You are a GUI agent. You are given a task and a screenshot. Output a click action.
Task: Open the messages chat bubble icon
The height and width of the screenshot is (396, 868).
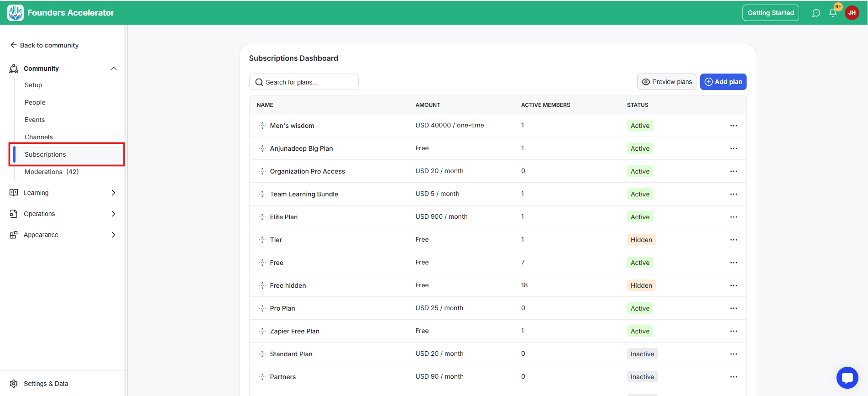pos(816,13)
